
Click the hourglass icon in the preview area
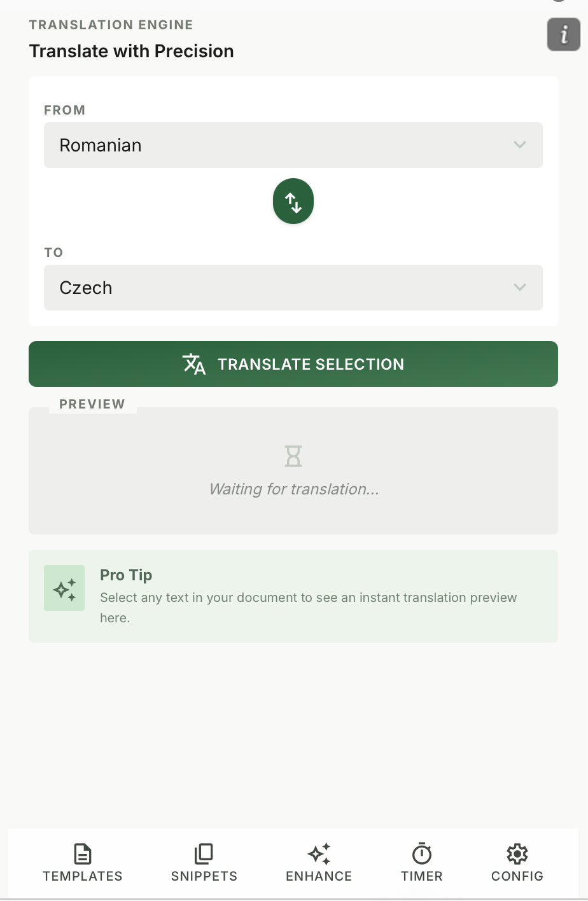pos(293,456)
